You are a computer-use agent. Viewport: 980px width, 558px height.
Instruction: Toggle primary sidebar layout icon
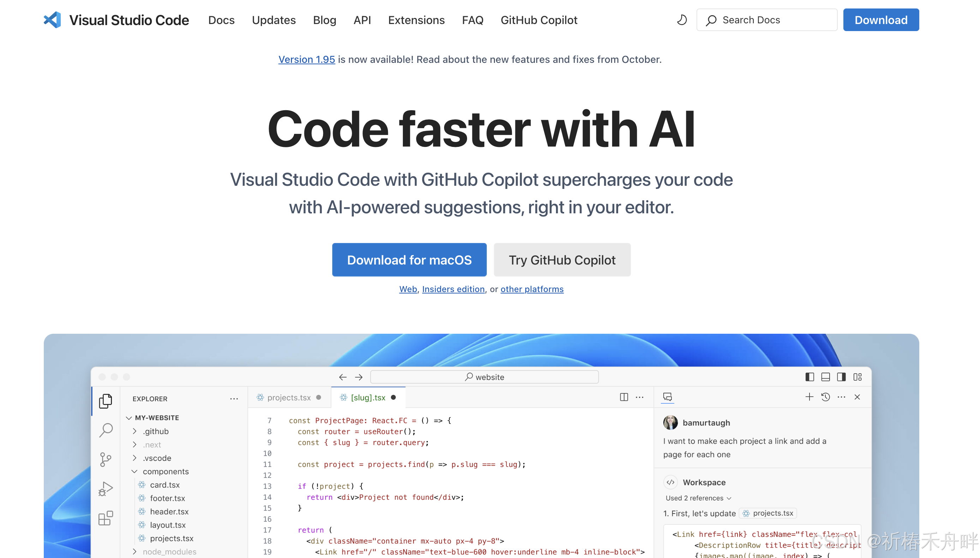pyautogui.click(x=809, y=377)
